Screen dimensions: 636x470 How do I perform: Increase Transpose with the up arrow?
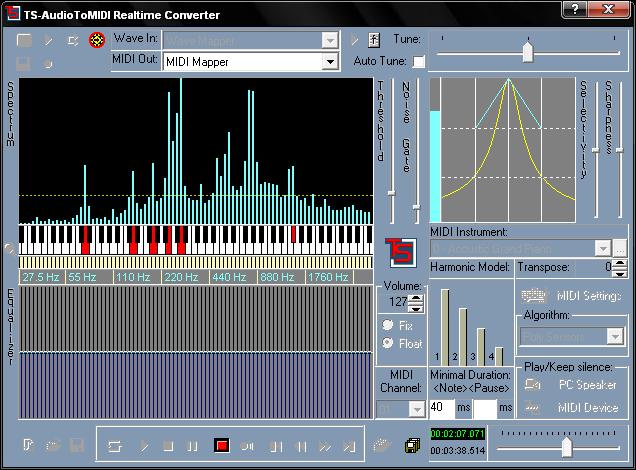619,264
